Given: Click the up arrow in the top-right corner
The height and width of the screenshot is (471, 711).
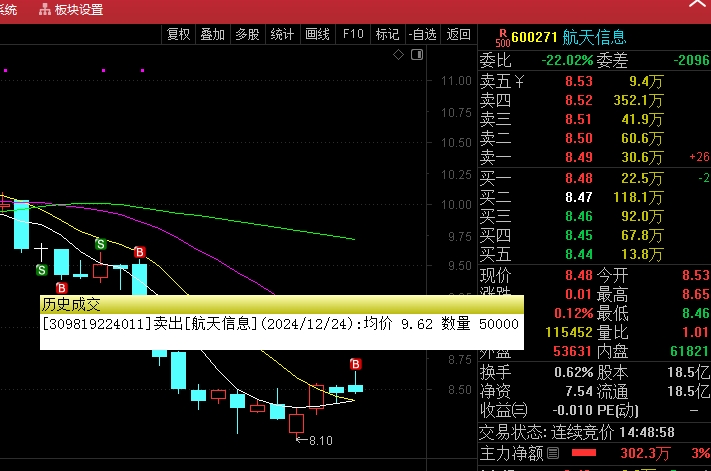Looking at the screenshot, I should pyautogui.click(x=698, y=5).
